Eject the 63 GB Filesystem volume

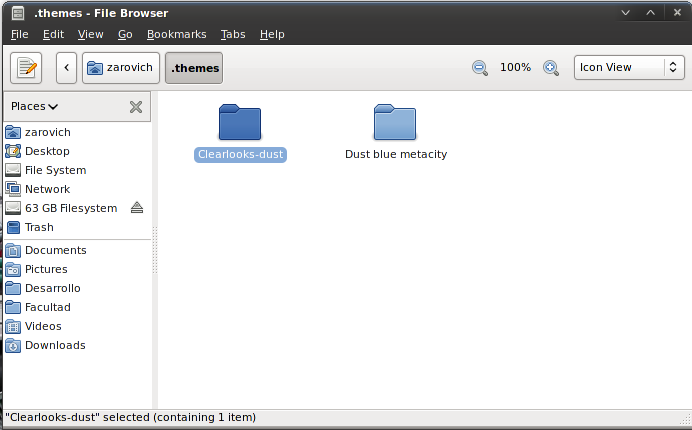pyautogui.click(x=137, y=207)
